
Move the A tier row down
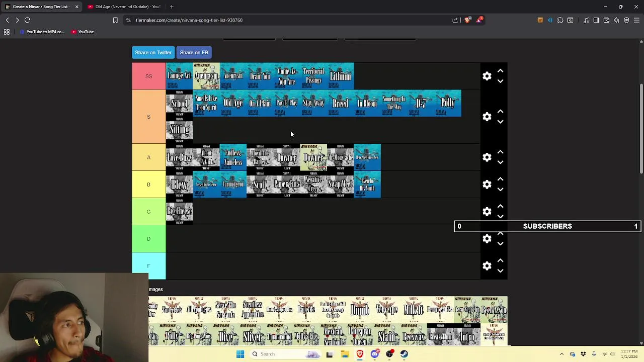click(500, 162)
